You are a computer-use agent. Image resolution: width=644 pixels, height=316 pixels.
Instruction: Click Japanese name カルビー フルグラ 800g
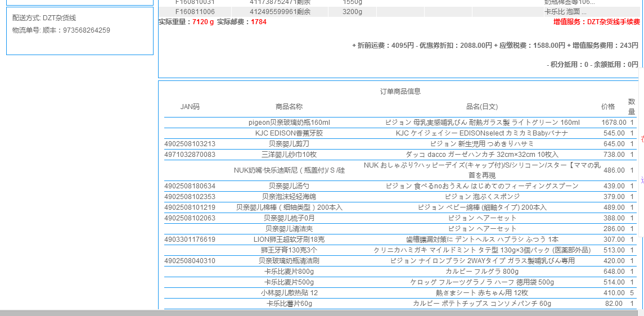pos(482,272)
